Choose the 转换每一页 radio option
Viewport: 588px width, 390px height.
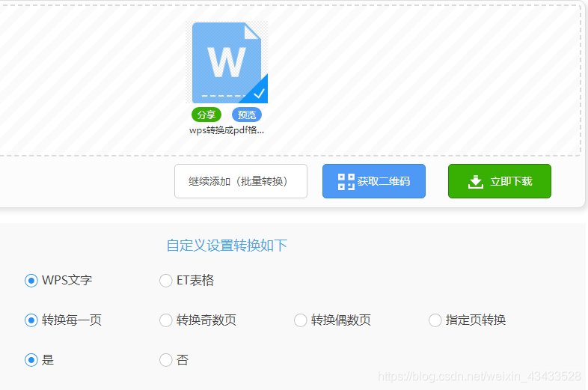(31, 320)
